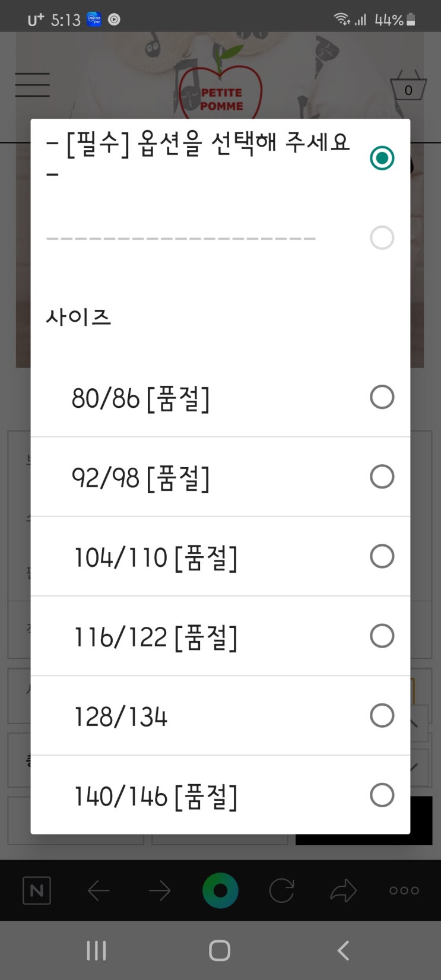
Task: Tap the green circle Naver button
Action: [220, 890]
